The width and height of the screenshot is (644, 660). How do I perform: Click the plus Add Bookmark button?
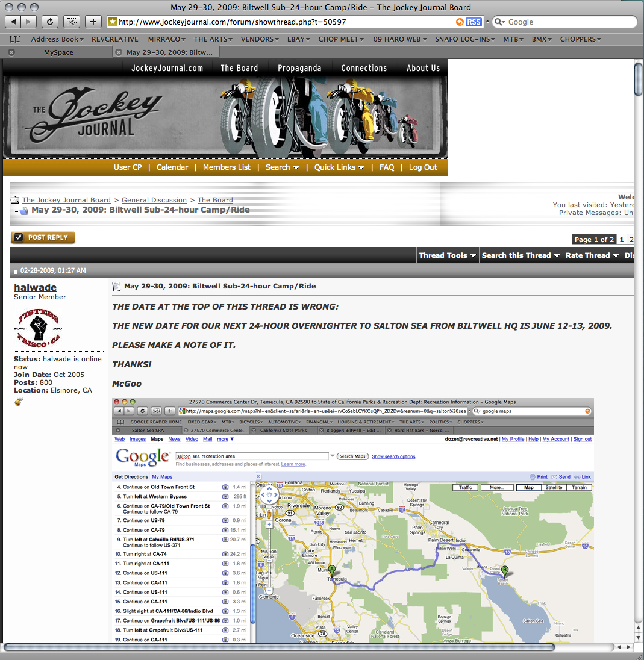click(93, 22)
